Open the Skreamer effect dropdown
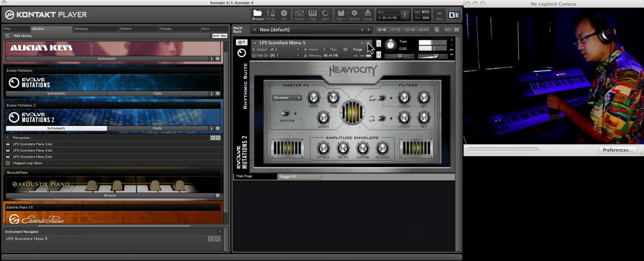Viewport: 644px width, 261px height. 287,98
